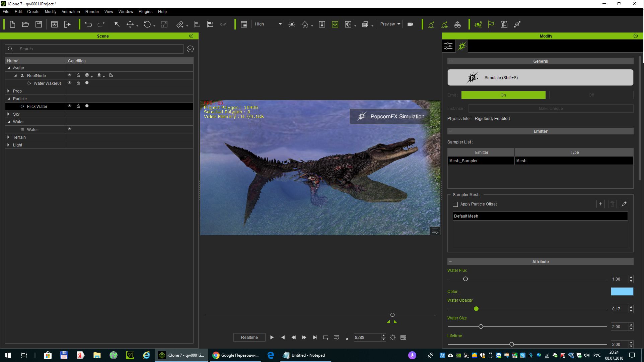Click the Color swatch
Viewport: 644px width, 362px height.
[622, 291]
